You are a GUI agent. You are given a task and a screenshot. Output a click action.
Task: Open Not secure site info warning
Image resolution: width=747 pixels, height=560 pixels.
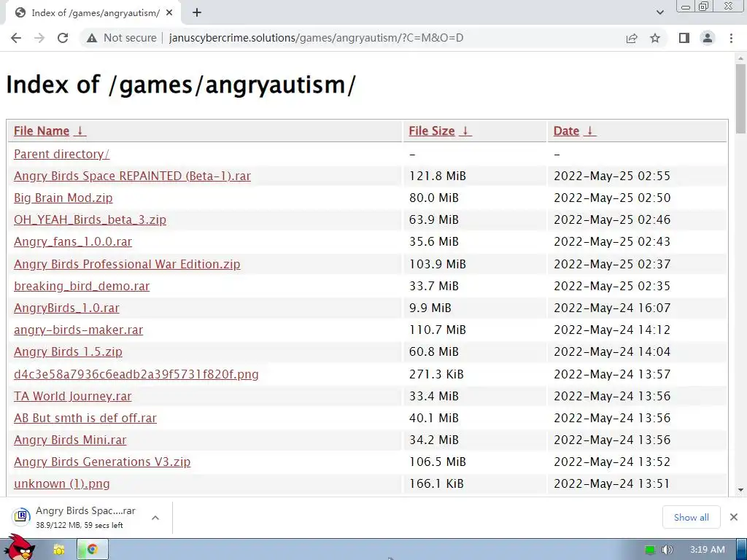click(x=122, y=38)
